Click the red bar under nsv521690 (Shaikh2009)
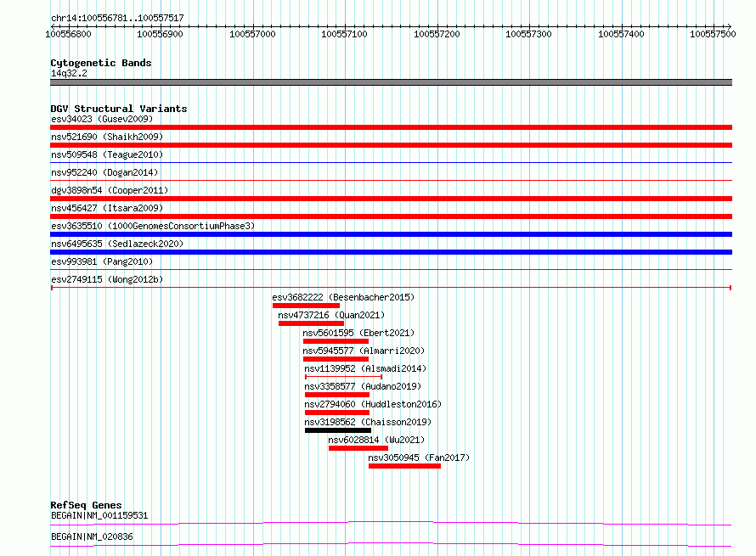 click(391, 145)
